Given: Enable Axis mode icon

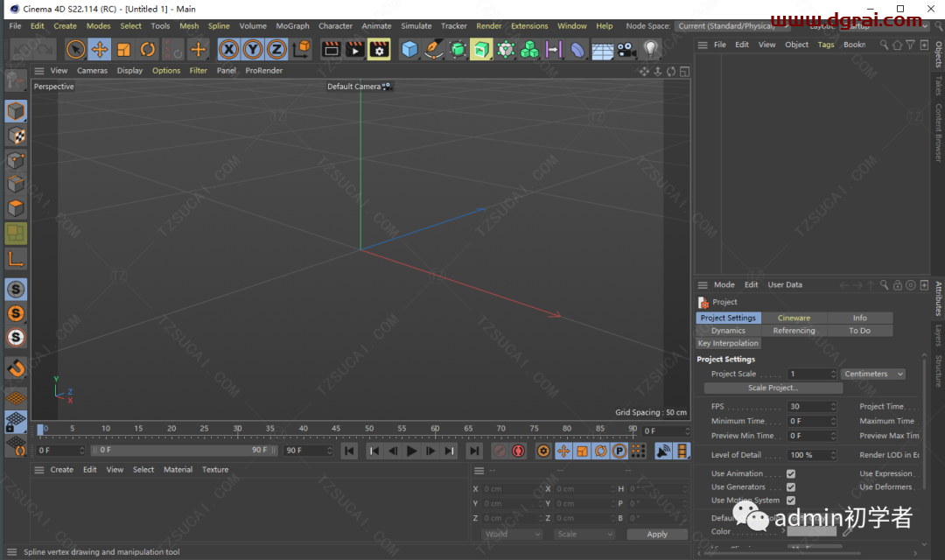Looking at the screenshot, I should pos(16,259).
